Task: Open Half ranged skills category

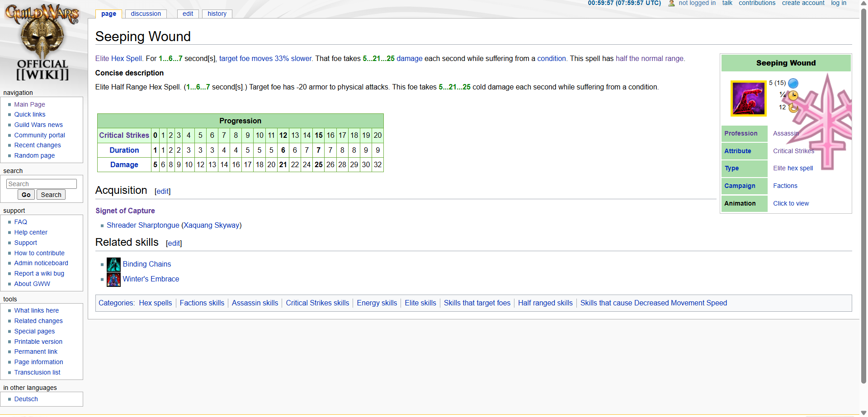Action: click(545, 303)
